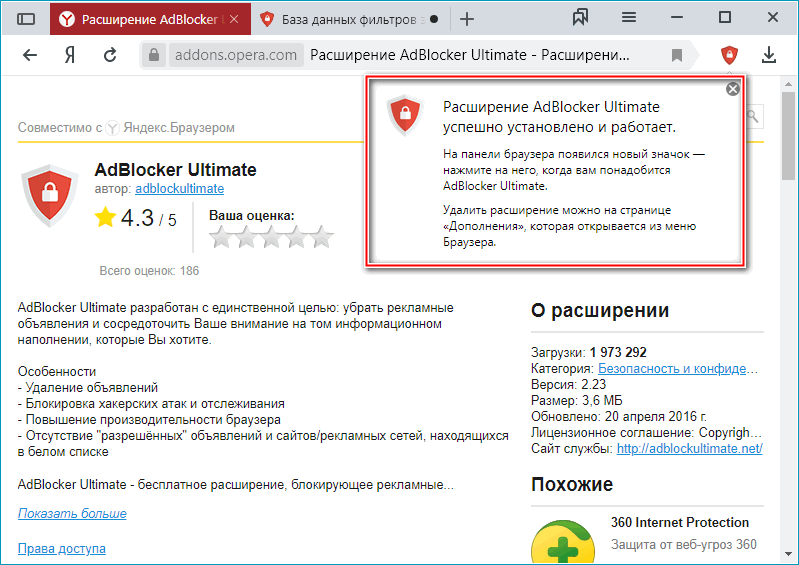This screenshot has width=799, height=565.
Task: Close the installation notification popup
Action: (x=733, y=89)
